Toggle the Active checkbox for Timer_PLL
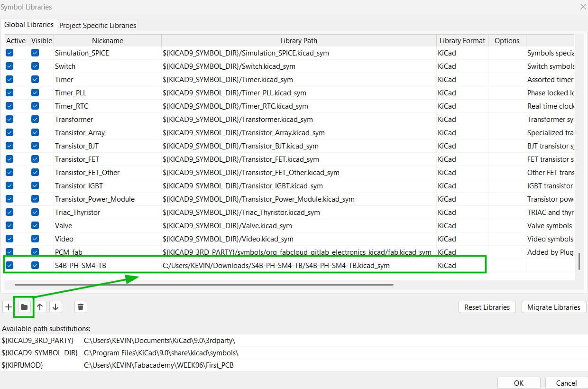 click(x=9, y=93)
